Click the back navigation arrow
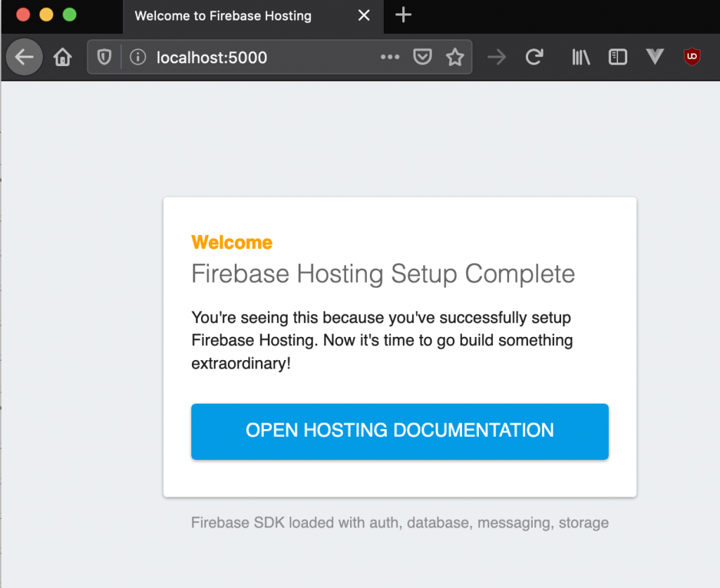Screen dimensions: 720x588 [x=24, y=57]
